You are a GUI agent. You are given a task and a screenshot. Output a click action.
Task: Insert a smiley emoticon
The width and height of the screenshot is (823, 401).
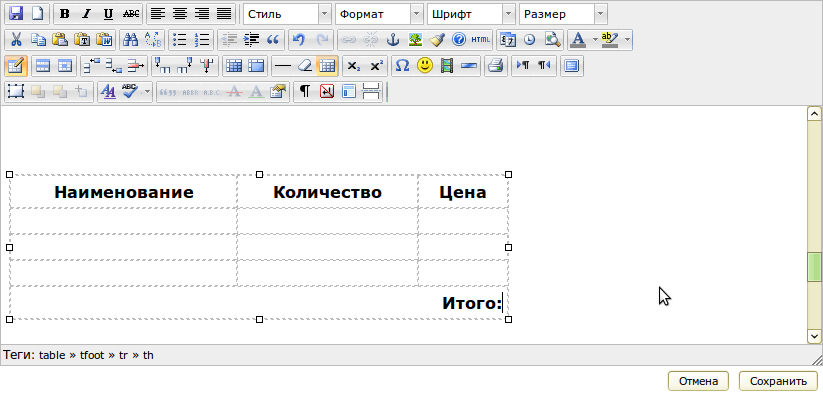(x=425, y=66)
